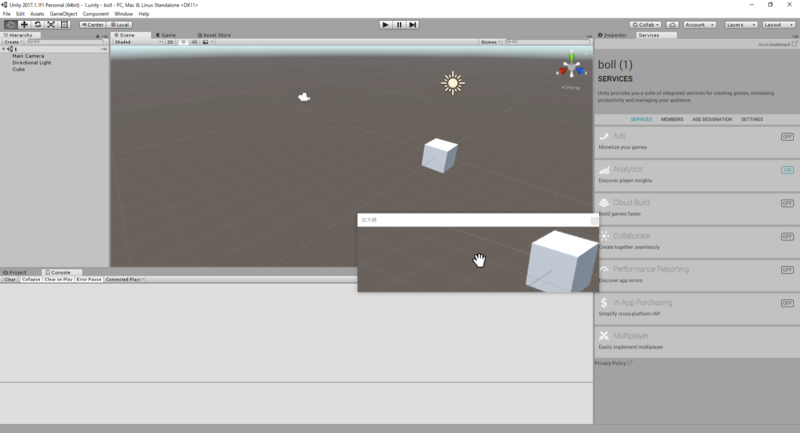Viewport: 800px width, 433px height.
Task: Open the Privacy Policy link
Action: 613,363
